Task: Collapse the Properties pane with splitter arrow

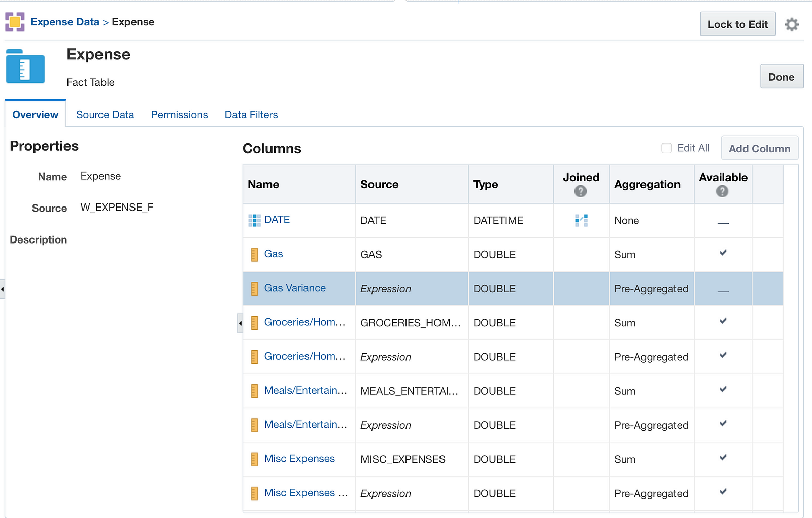Action: (x=240, y=323)
